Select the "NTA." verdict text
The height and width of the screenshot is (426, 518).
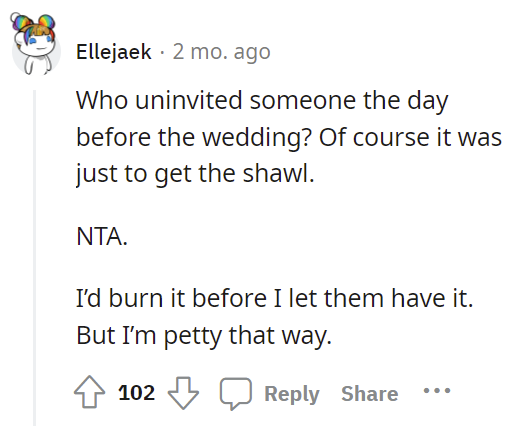tap(102, 237)
